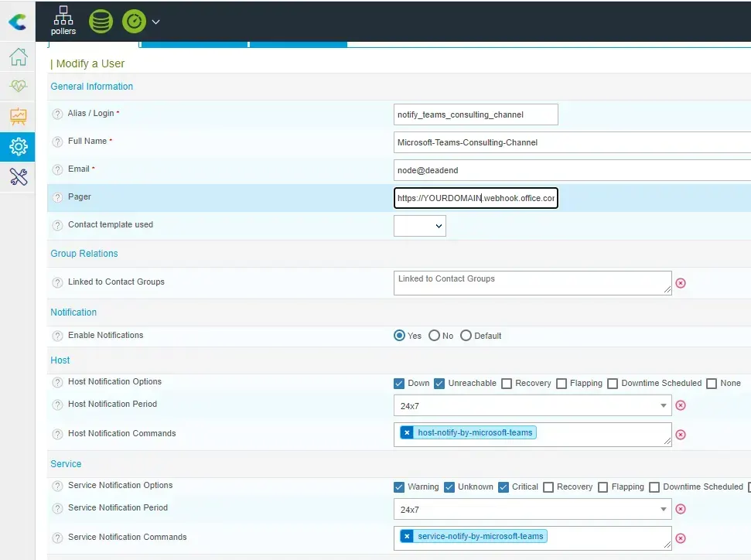Show help for Alias / Login
751x560 pixels.
57,114
